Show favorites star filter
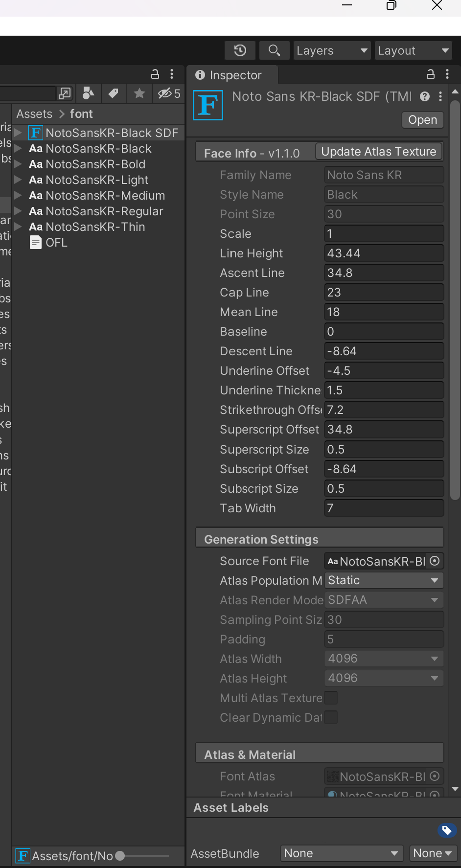This screenshot has width=461, height=868. tap(139, 93)
